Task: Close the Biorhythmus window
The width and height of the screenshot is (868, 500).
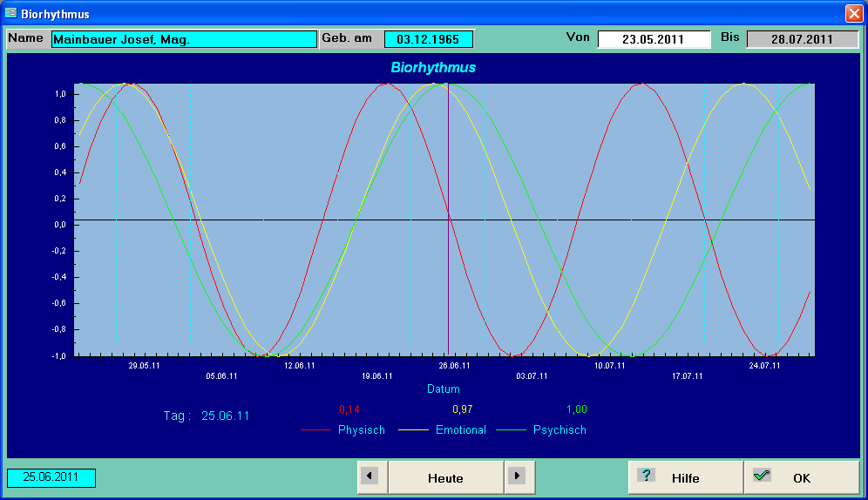Action: point(853,14)
